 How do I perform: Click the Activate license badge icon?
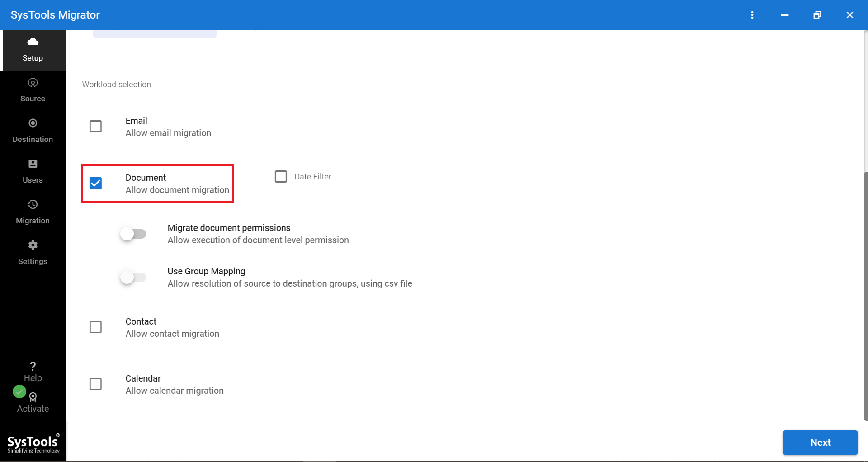[x=33, y=397]
